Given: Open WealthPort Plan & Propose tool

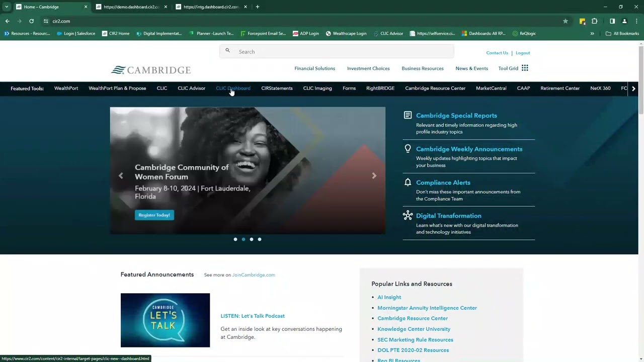Looking at the screenshot, I should tap(117, 88).
